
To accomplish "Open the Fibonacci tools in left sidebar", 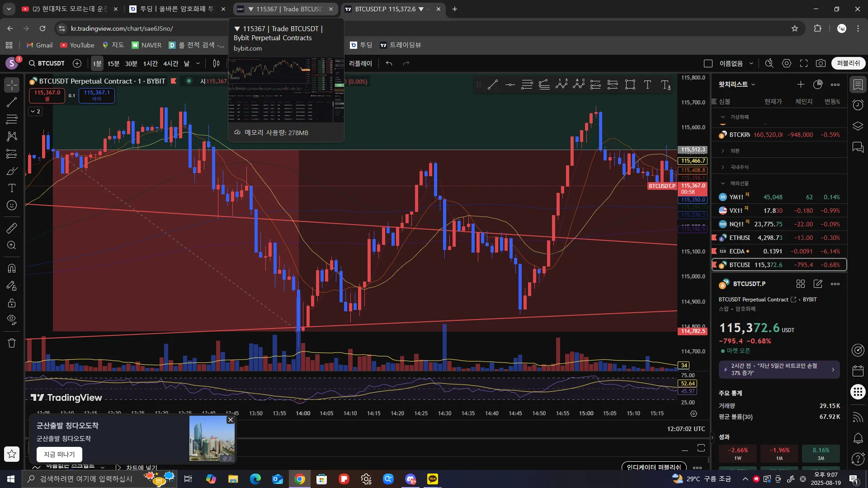I will click(12, 119).
